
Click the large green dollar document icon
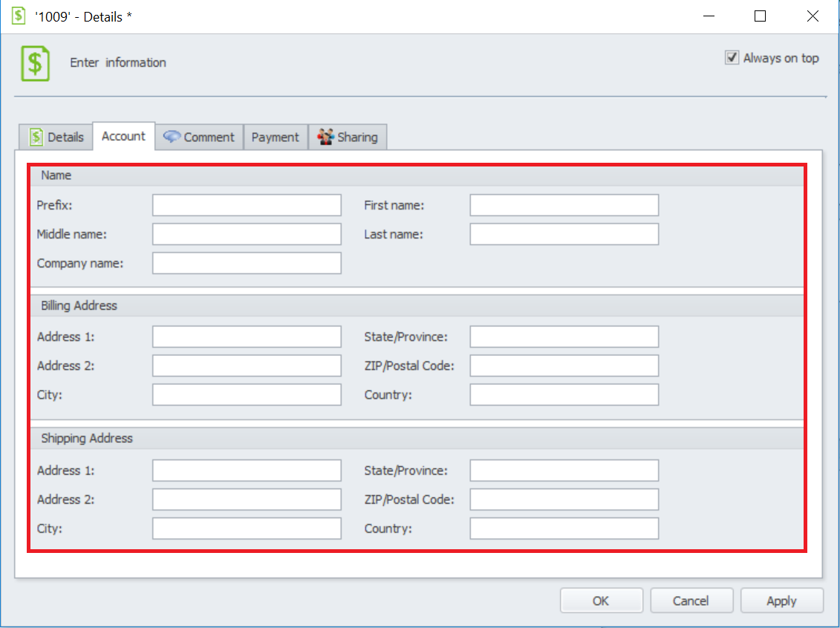coord(35,63)
